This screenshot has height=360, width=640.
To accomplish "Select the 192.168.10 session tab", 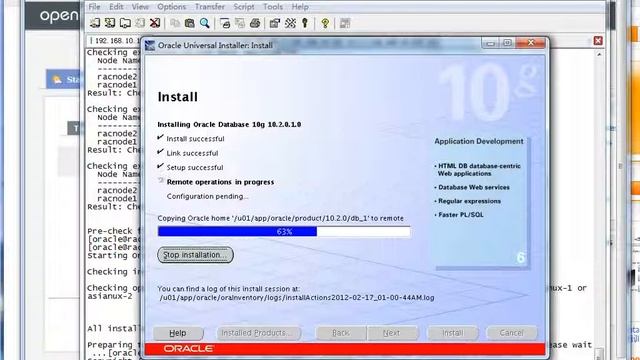I will click(x=114, y=41).
